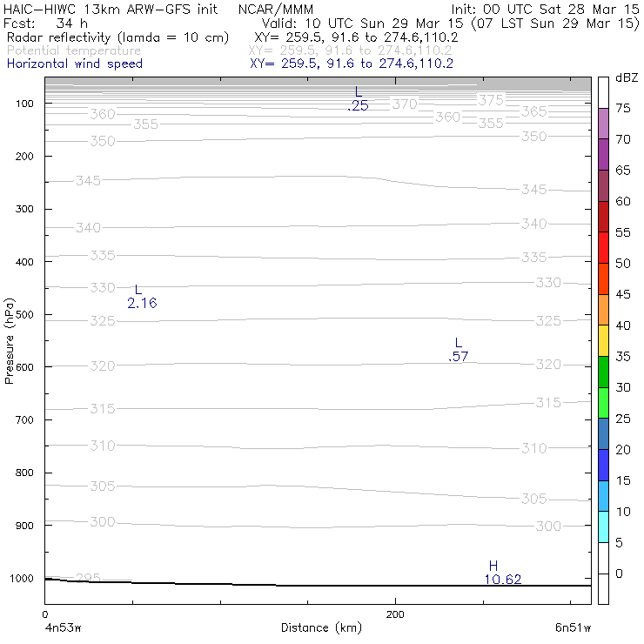This screenshot has width=644, height=644.
Task: Click the '75' colorbar tick label
Action: pyautogui.click(x=622, y=108)
